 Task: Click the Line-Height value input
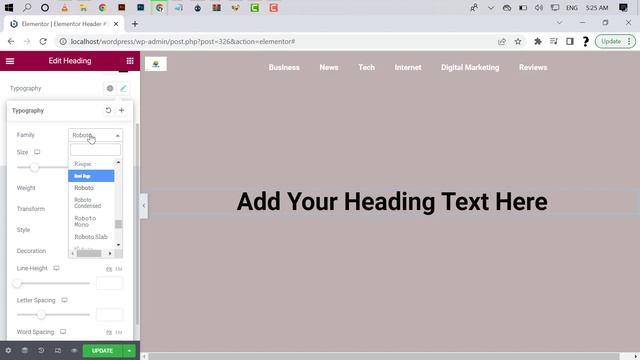pos(109,283)
